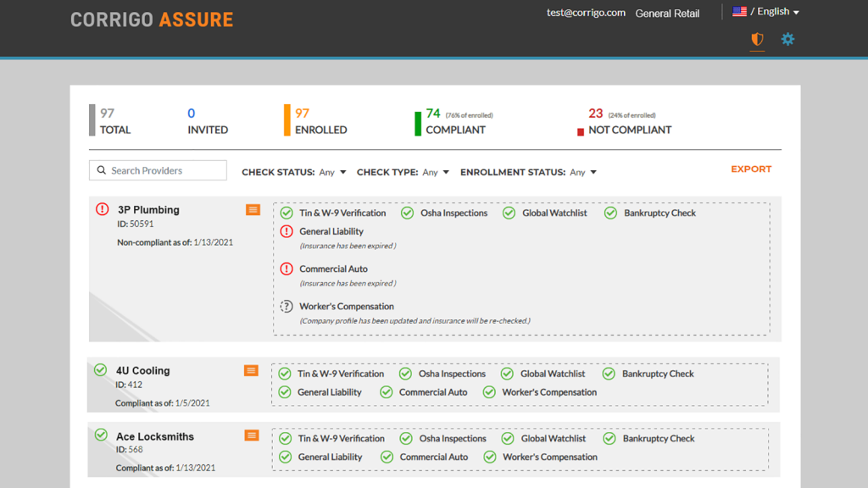Click 3P Plumbing Worker's Compensation label
Image resolution: width=868 pixels, height=488 pixels.
[x=347, y=306]
